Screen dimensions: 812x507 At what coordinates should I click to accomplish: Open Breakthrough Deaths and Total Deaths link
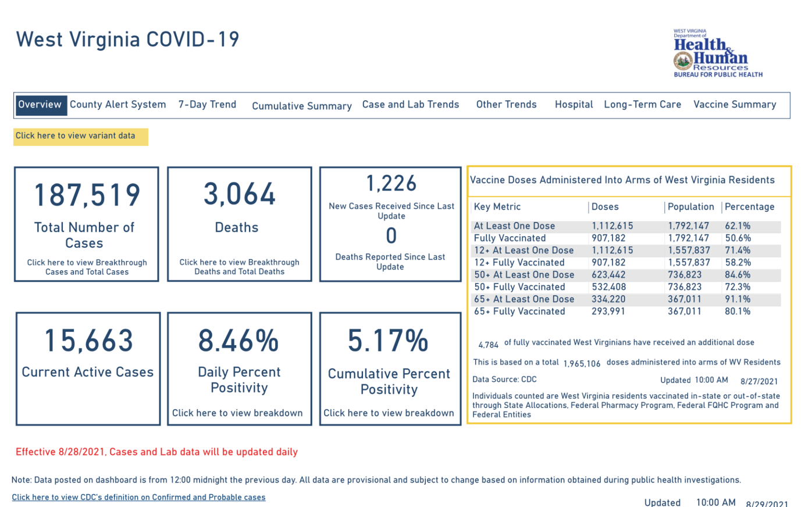point(240,267)
